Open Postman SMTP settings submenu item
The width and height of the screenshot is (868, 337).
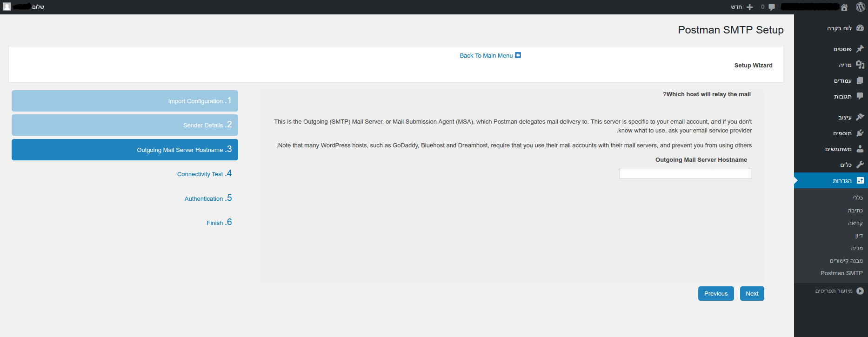coord(841,273)
